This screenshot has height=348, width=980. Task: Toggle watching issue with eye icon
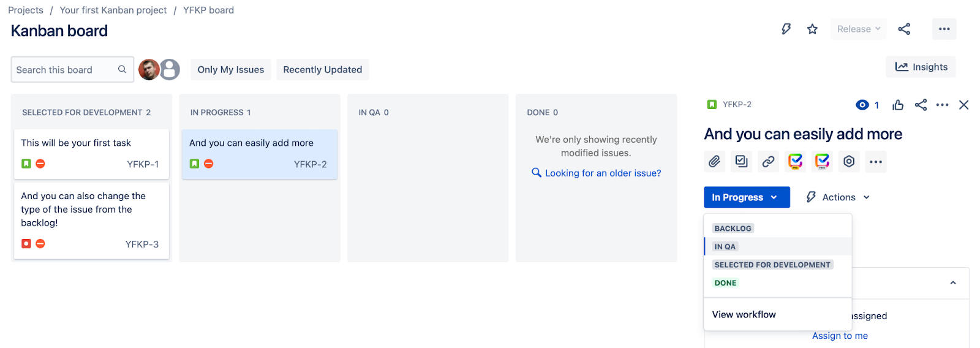coord(862,105)
